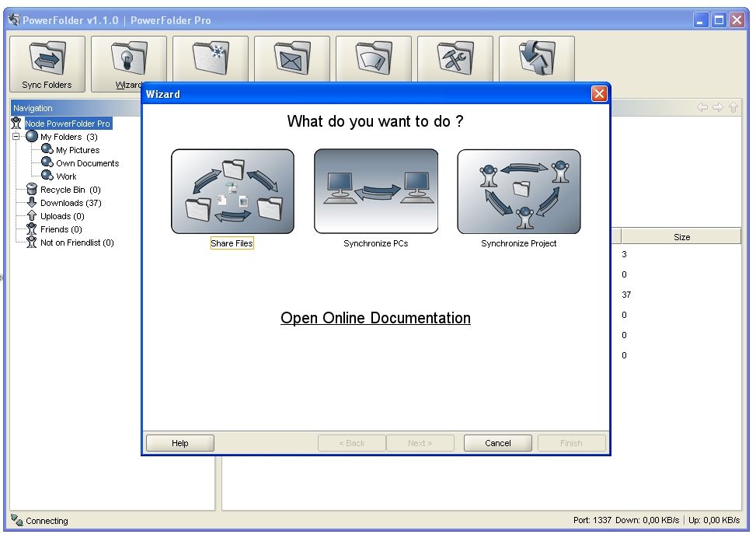Click the Sync Folders toolbar icon
The image size is (756, 541).
(x=47, y=64)
